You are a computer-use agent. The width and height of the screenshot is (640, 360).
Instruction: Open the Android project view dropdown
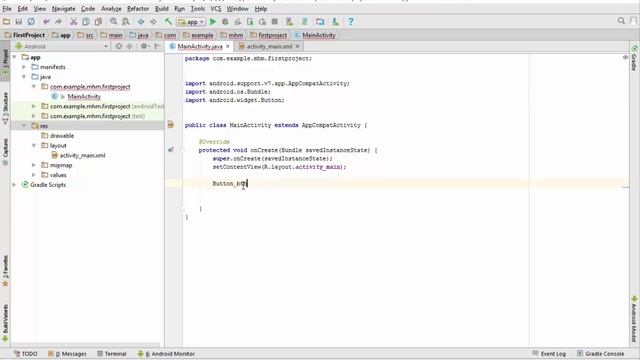click(x=61, y=46)
